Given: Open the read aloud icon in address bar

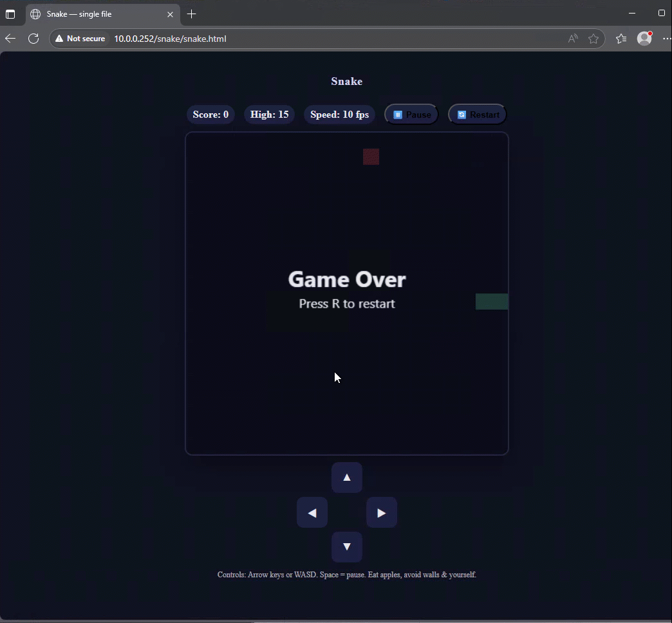Looking at the screenshot, I should tap(573, 39).
